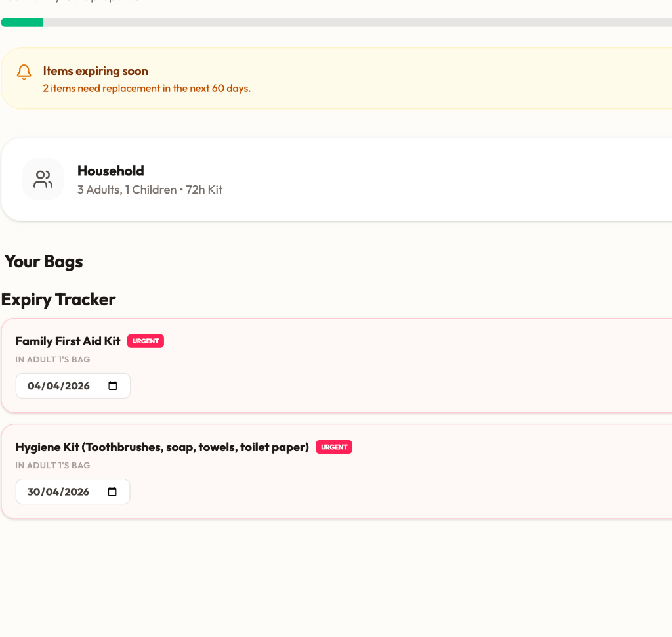Select the Hygiene Kit item title
This screenshot has height=637, width=672.
162,447
